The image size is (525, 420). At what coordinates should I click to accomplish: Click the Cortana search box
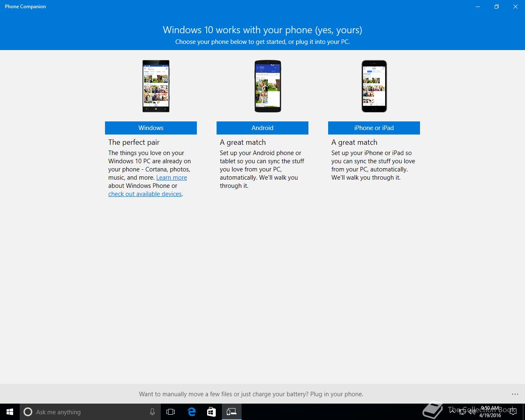[x=89, y=412]
